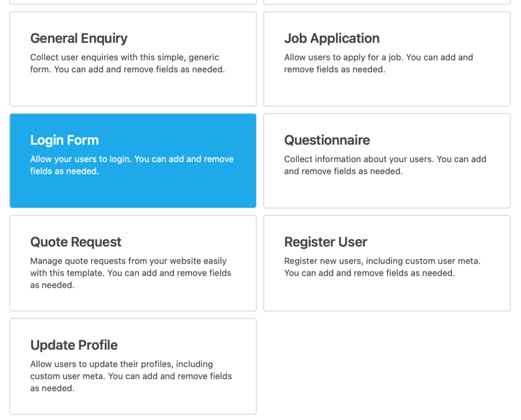Click the partially visible card top right
This screenshot has width=521, height=420.
(x=387, y=2)
